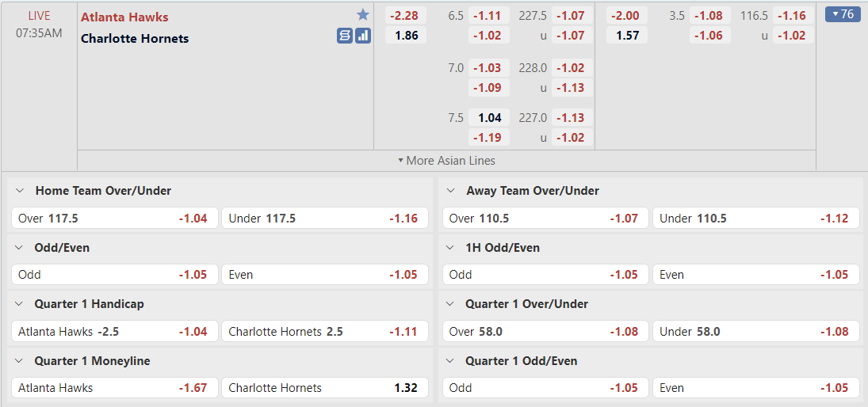The height and width of the screenshot is (407, 868).
Task: Open the match statistics bar-chart icon
Action: pos(363,36)
